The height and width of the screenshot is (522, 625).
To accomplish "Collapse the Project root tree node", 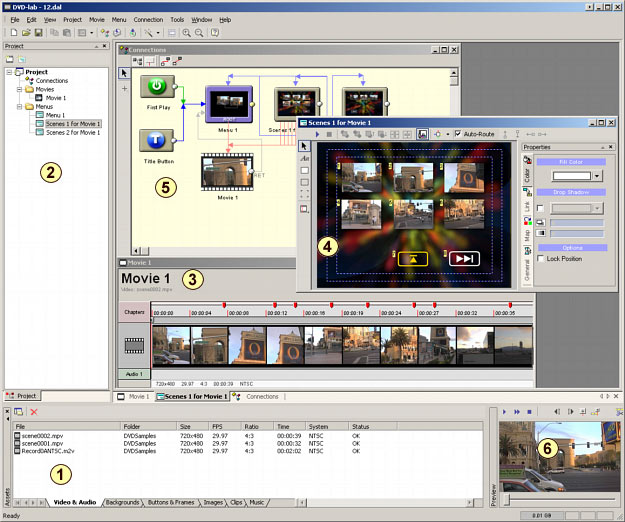I will pyautogui.click(x=9, y=72).
